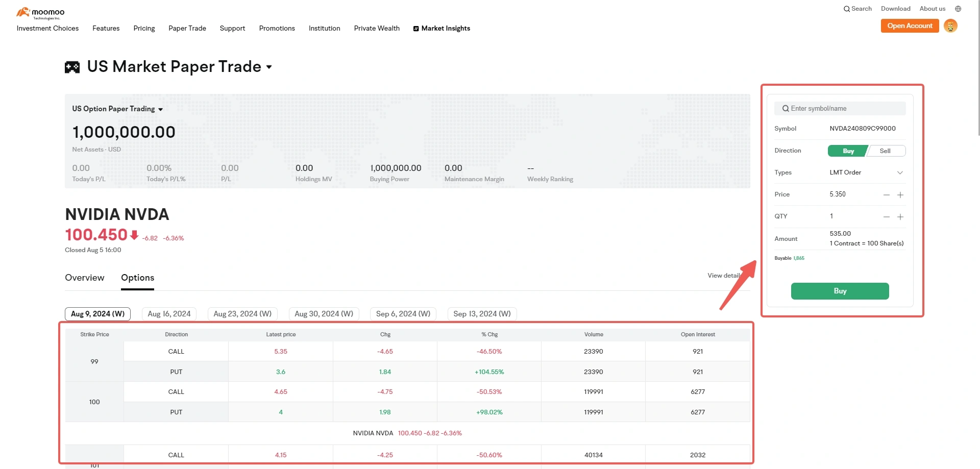Click the NVIDIA NVDA 100.450 divider row

click(407, 433)
